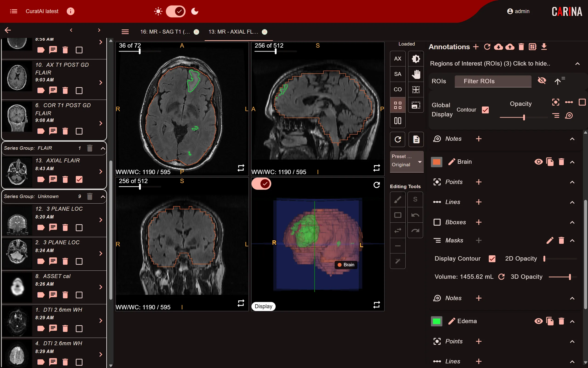Toggle the Masks Display Contour checkbox
This screenshot has height=368, width=588.
pyautogui.click(x=492, y=259)
